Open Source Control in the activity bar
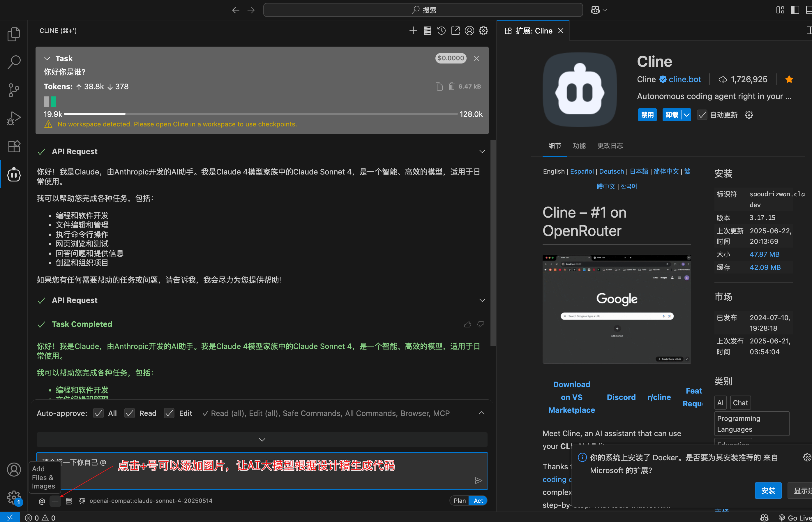Screen dimensions: 812x522 click(14, 90)
